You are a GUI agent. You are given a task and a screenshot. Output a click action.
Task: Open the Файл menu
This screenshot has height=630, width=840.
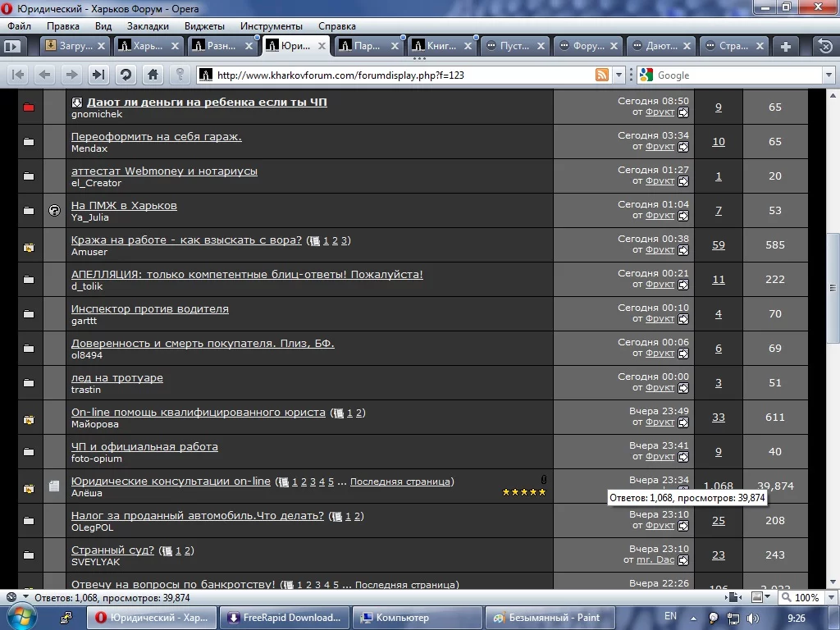(20, 26)
